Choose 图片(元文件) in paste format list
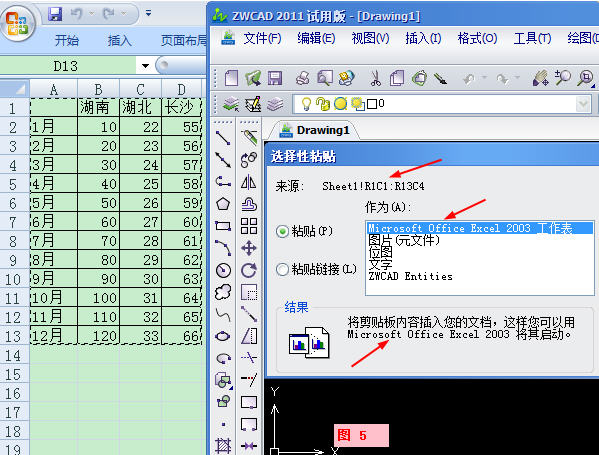 point(404,240)
